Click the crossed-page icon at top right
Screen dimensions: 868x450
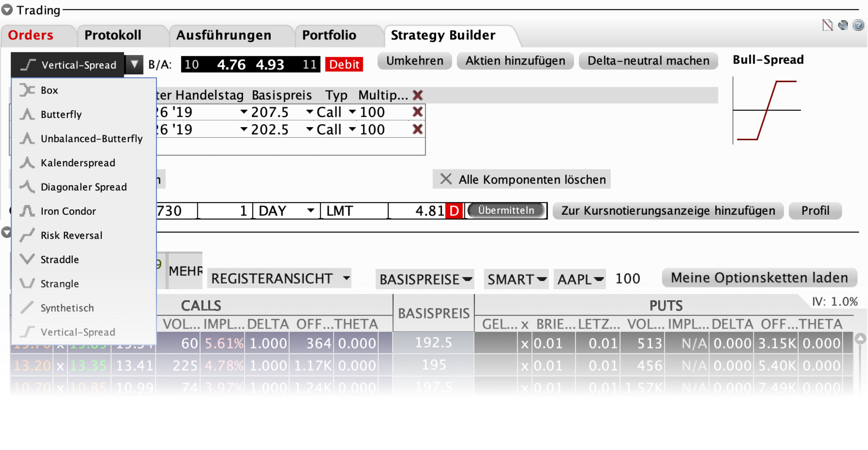[x=827, y=26]
